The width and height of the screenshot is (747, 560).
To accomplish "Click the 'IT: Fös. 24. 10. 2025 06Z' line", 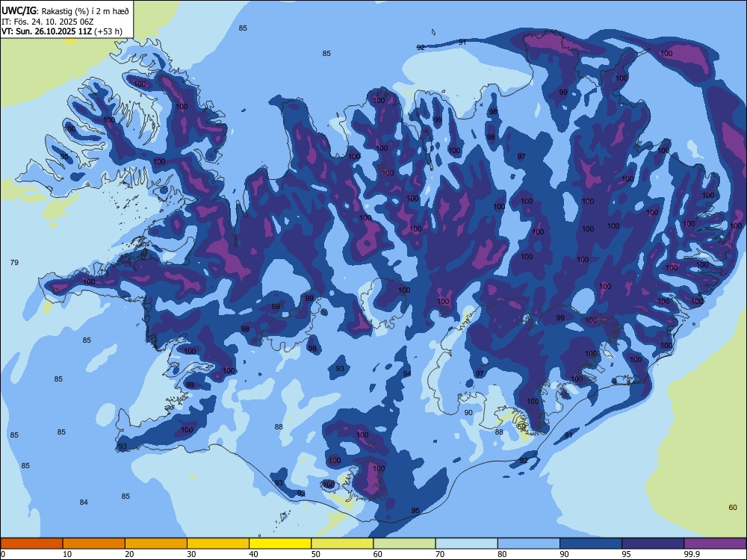I will coord(46,22).
